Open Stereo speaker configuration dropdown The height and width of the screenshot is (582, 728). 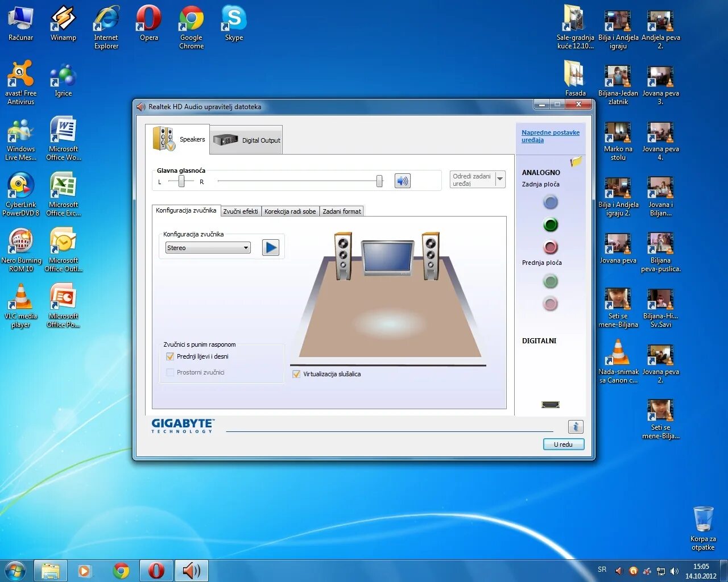coord(208,248)
